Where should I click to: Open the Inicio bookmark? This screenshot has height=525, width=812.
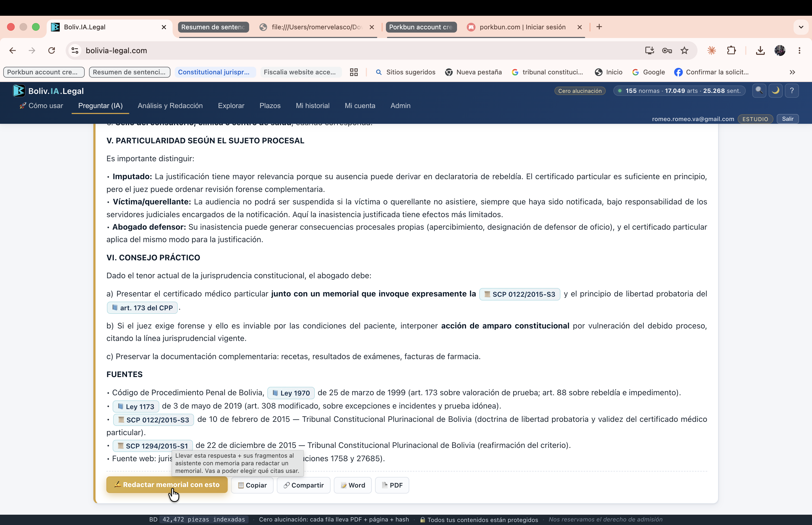click(608, 72)
